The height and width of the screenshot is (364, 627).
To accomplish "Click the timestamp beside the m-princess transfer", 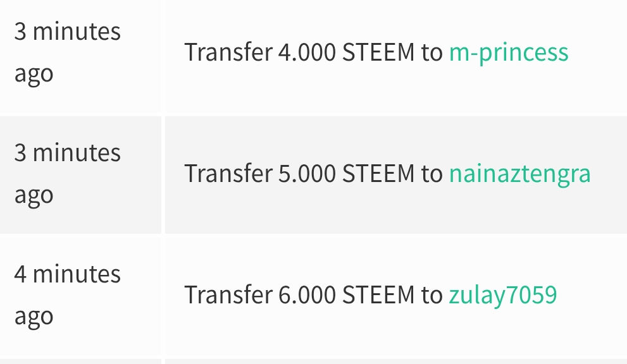I will [67, 52].
